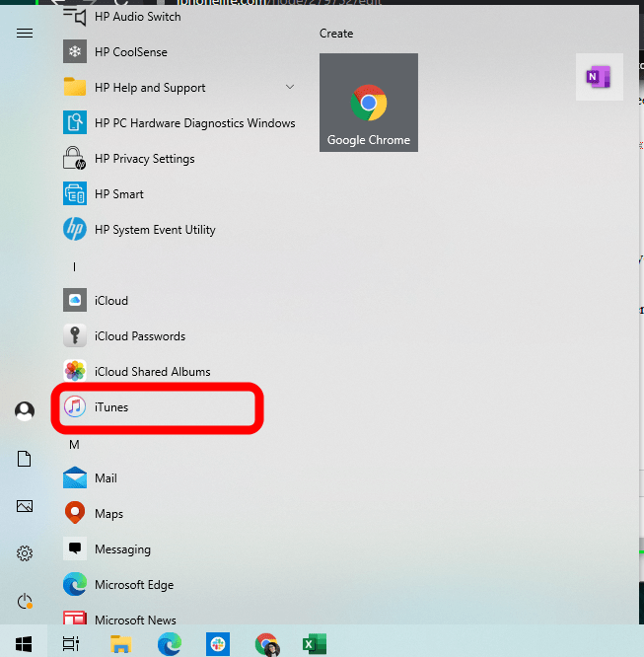
Task: Expand the Start menu hamburger navigation
Action: point(25,34)
